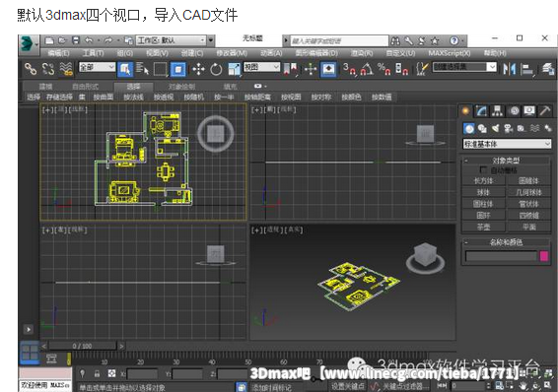Activate the Select and Scale tool

pos(235,69)
